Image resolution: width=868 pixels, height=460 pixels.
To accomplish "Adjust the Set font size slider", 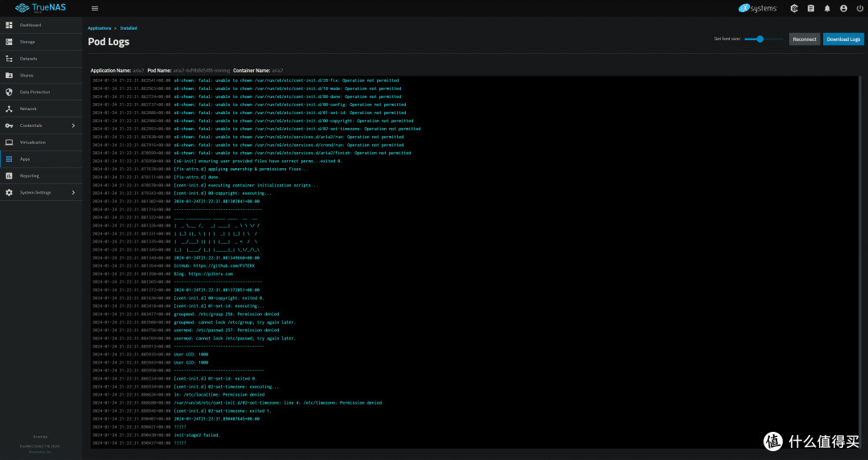I will [764, 39].
